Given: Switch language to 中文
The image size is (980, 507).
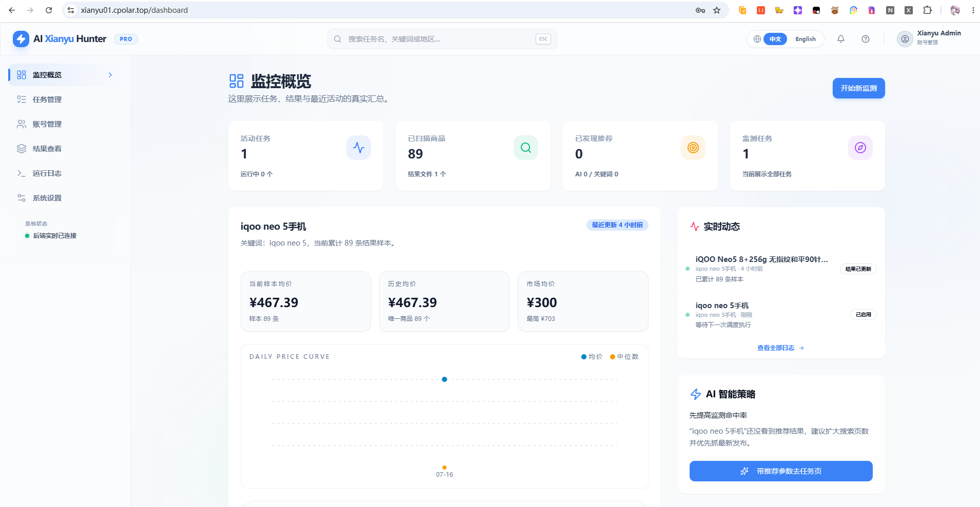Looking at the screenshot, I should click(x=775, y=39).
